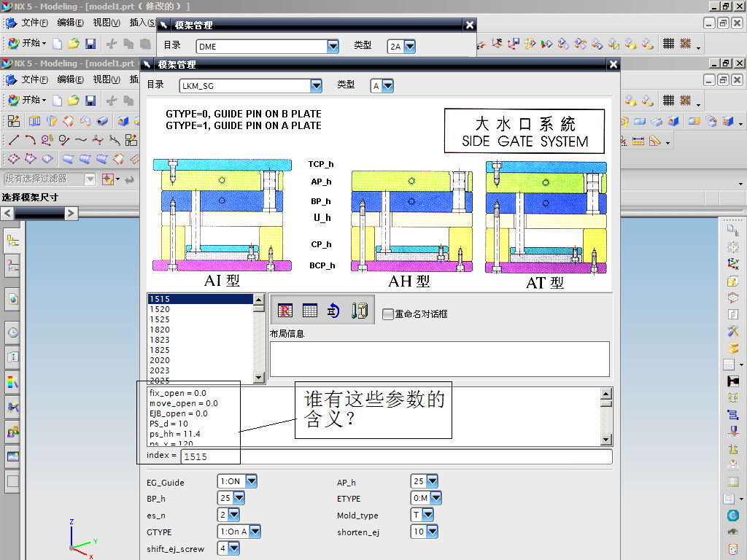This screenshot has height=560, width=747.
Task: Open the 没有选择过滤器 filter dropdown
Action: click(90, 179)
